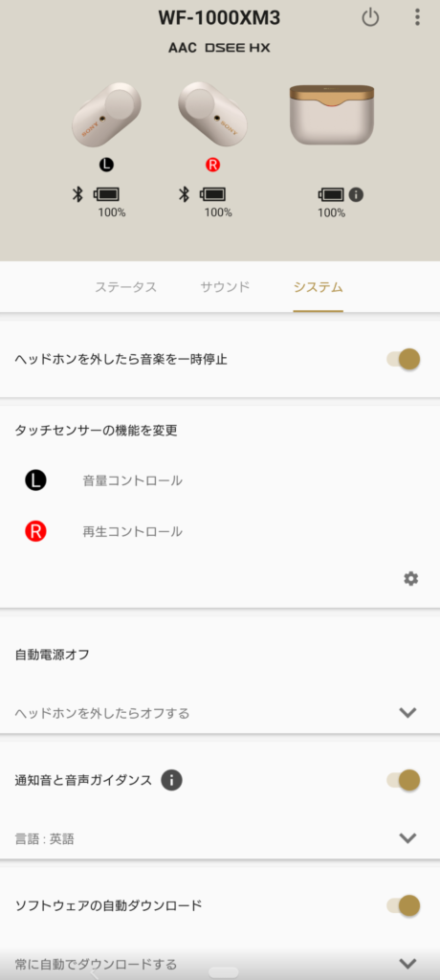Expand 自動電源オフ dropdown chevron
440x980 pixels.
(x=407, y=712)
